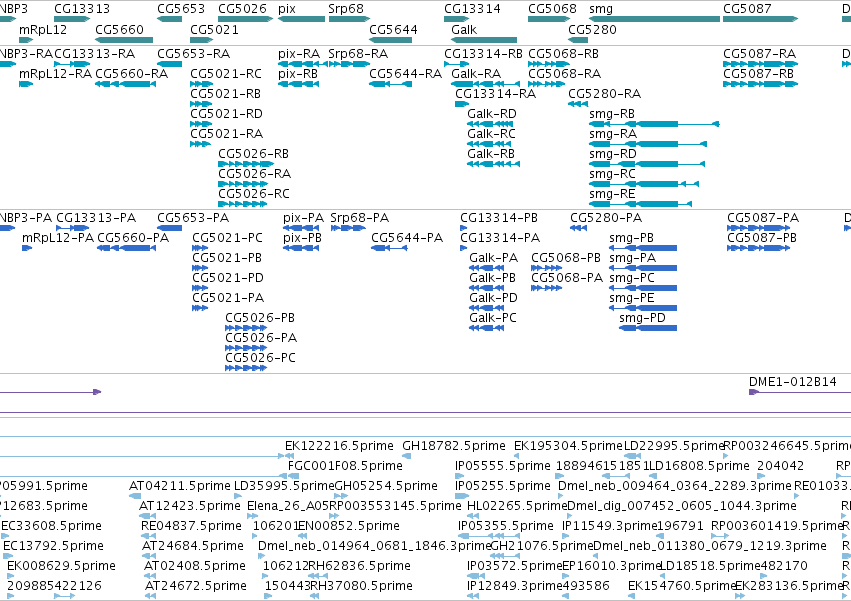
Task: Click the smg-PD protein feature glyph
Action: click(x=648, y=328)
